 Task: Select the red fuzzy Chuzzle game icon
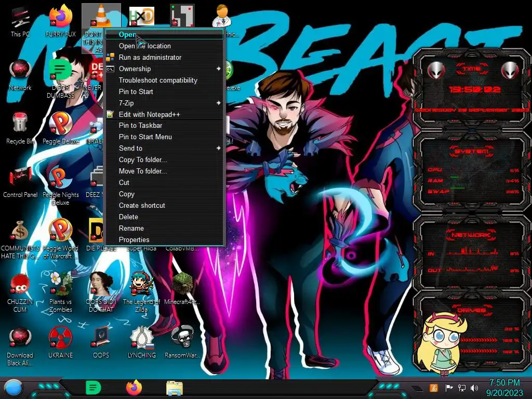click(x=20, y=292)
